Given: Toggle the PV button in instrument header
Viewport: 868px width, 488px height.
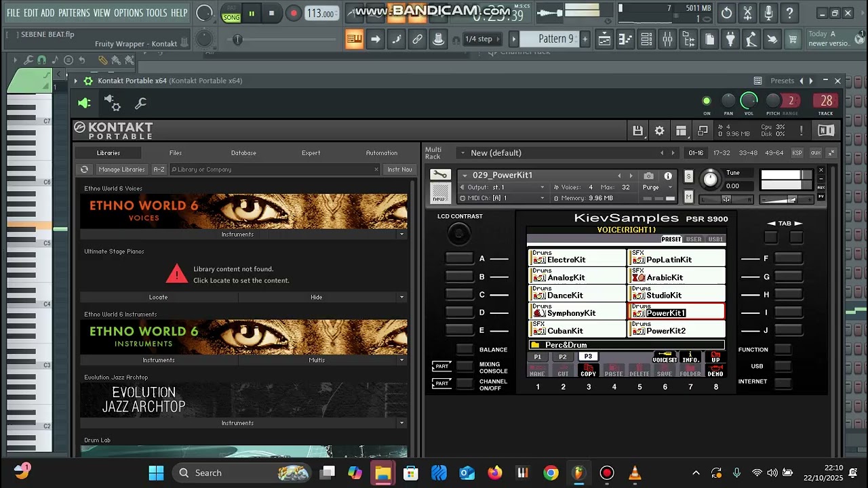Looking at the screenshot, I should (x=821, y=196).
